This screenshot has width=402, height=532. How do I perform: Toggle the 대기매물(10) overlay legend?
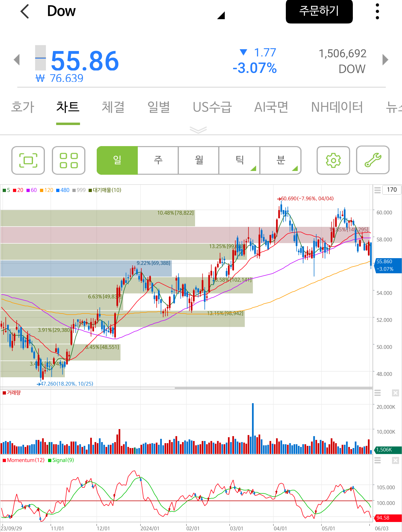click(105, 190)
